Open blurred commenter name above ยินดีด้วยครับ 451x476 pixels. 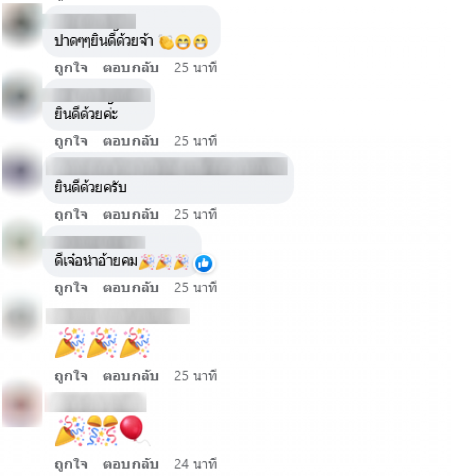pyautogui.click(x=166, y=166)
